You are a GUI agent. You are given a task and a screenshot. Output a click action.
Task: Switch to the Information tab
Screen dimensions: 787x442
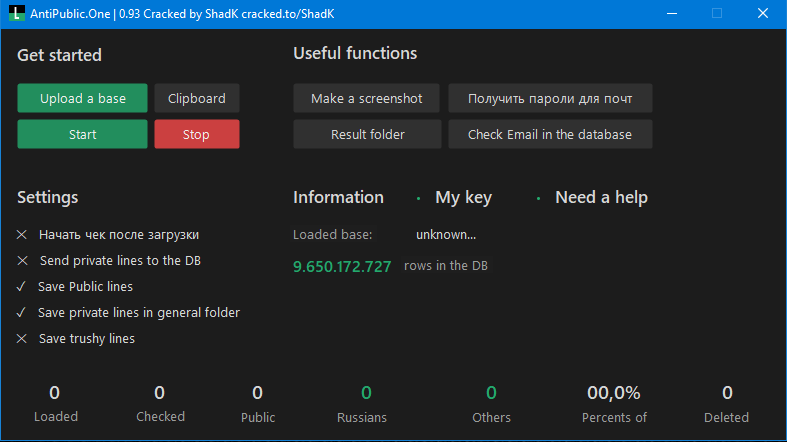coord(338,197)
